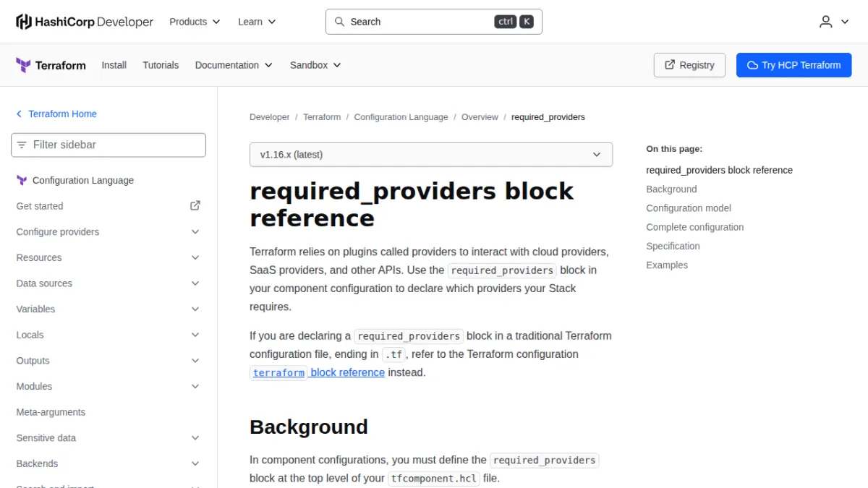Jump to Complete configuration section
This screenshot has height=488, width=868.
(x=695, y=227)
